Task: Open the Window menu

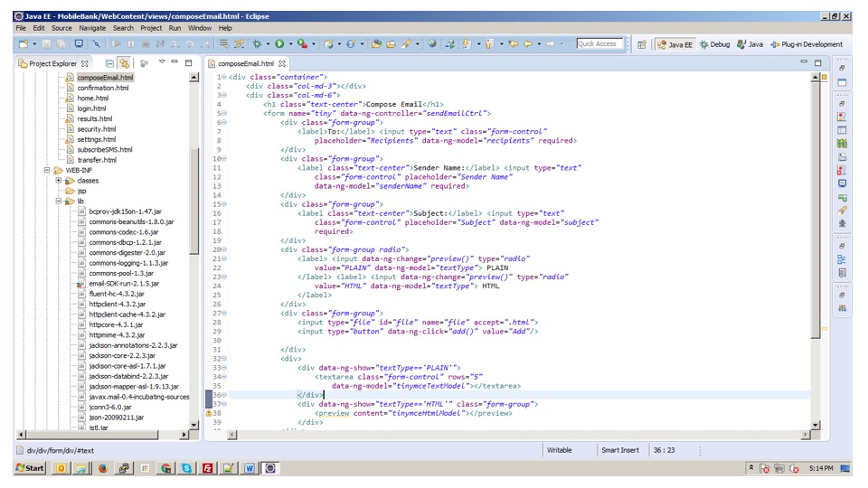Action: [199, 28]
